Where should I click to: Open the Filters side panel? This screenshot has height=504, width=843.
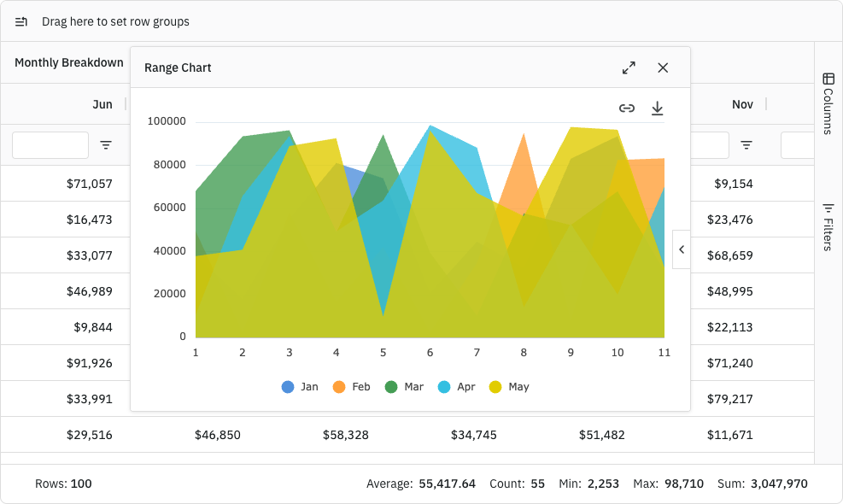828,226
